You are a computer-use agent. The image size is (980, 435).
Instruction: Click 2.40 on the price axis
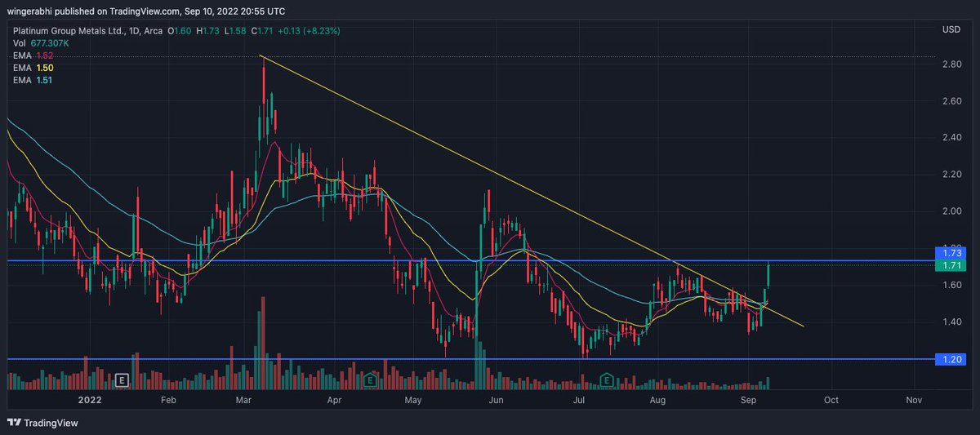tap(950, 137)
